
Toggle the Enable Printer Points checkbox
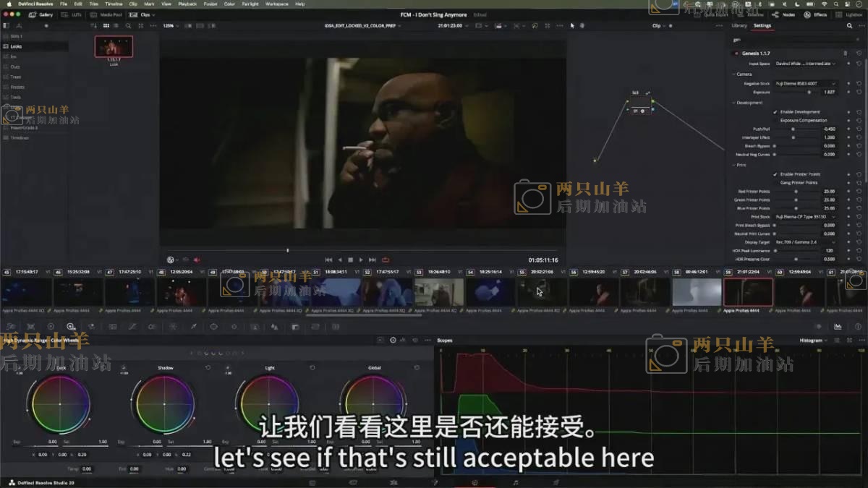pos(775,174)
